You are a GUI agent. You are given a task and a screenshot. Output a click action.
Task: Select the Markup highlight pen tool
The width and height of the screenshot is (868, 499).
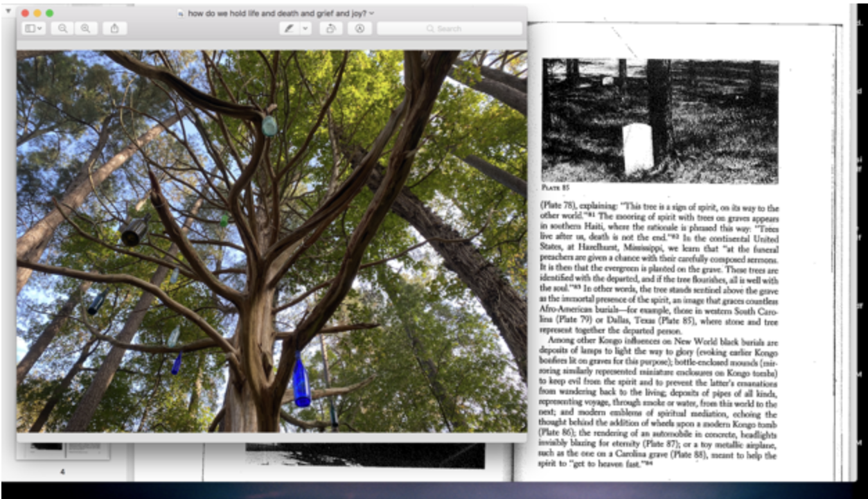click(289, 28)
